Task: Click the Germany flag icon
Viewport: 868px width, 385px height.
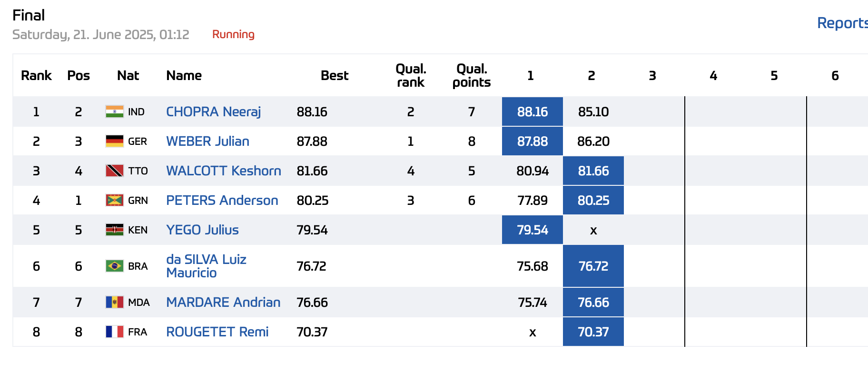Action: pos(115,141)
